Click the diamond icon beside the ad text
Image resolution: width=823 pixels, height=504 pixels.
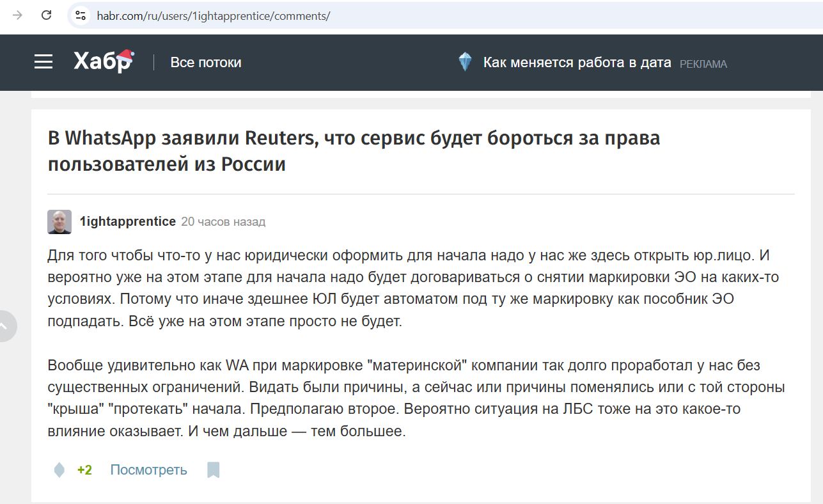[x=465, y=61]
